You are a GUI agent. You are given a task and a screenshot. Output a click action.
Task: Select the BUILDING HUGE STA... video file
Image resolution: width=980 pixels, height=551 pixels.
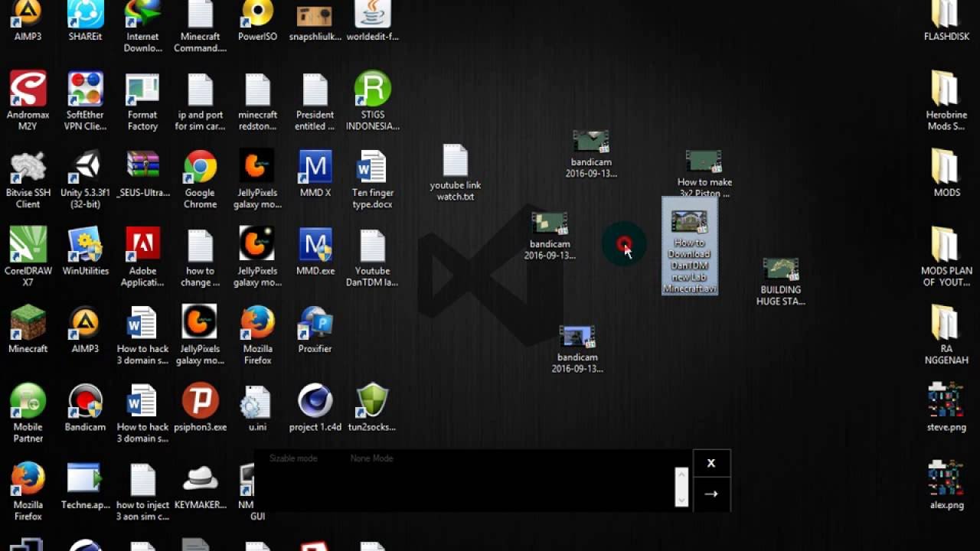781,282
